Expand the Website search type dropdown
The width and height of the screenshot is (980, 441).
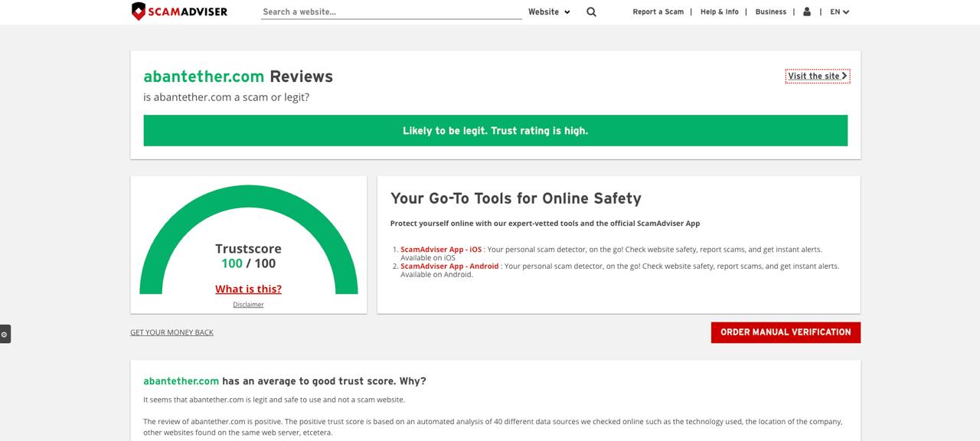pyautogui.click(x=549, y=11)
